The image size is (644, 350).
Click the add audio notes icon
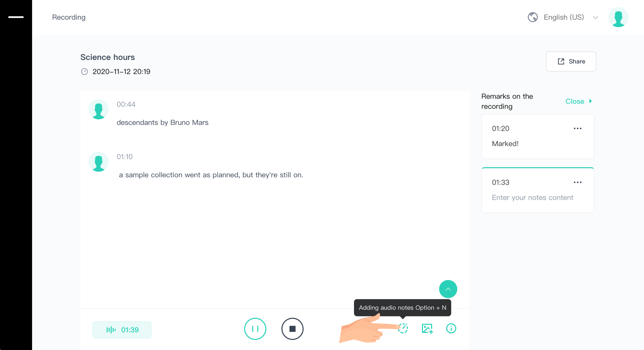point(403,328)
